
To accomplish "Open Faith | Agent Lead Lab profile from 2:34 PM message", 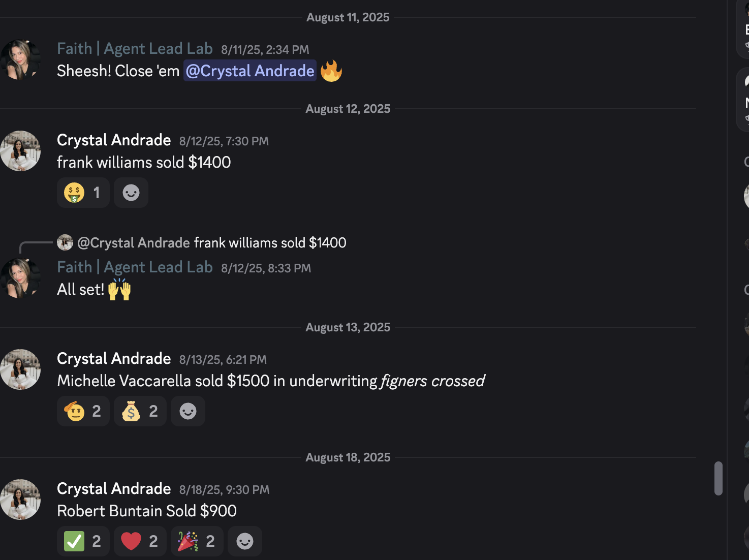I will tap(135, 48).
